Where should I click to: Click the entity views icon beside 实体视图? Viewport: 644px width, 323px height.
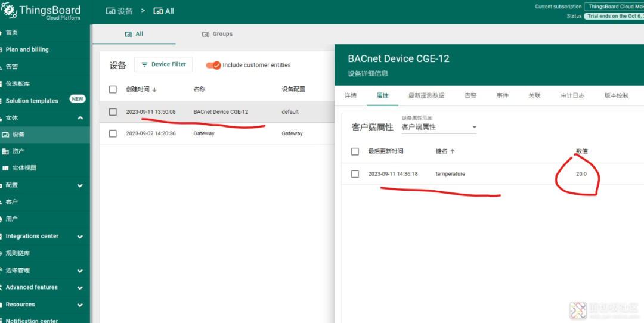tap(5, 168)
